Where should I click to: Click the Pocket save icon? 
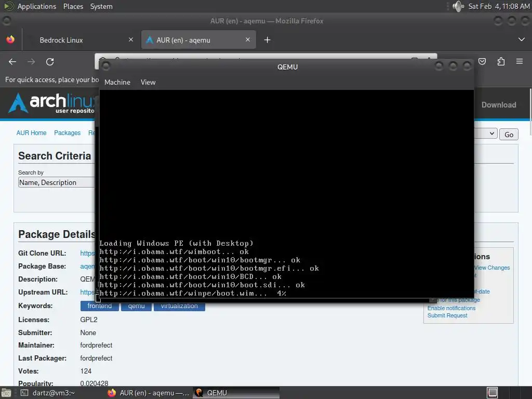click(482, 61)
